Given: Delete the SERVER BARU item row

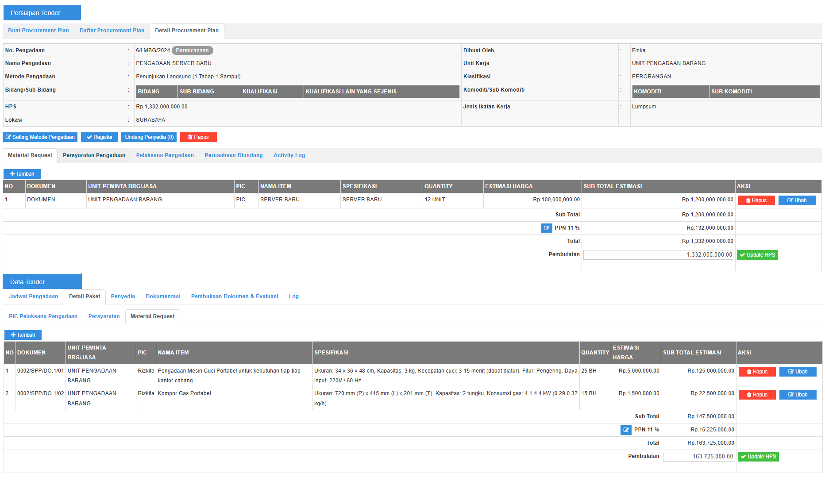Looking at the screenshot, I should click(x=756, y=200).
